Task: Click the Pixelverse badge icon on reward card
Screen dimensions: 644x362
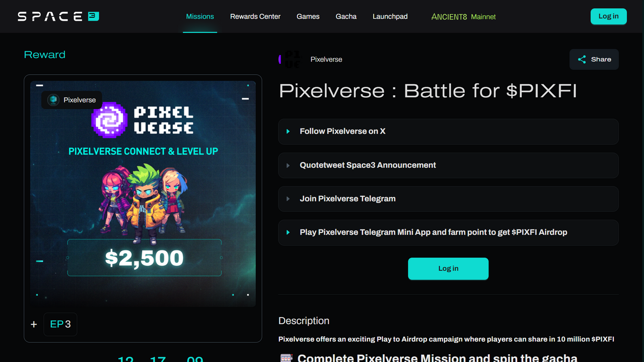Action: click(54, 100)
